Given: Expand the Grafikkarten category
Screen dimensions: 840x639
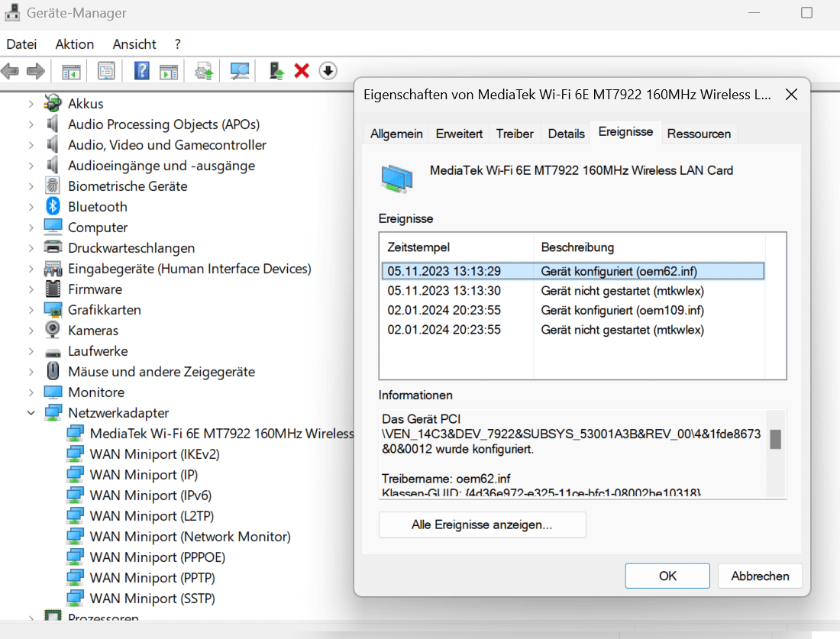Looking at the screenshot, I should (31, 310).
